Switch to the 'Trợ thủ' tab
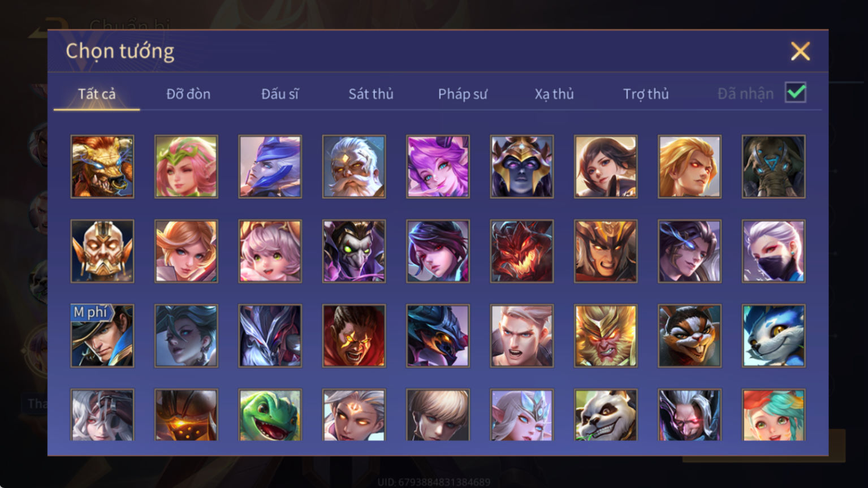This screenshot has width=868, height=488. [x=646, y=94]
